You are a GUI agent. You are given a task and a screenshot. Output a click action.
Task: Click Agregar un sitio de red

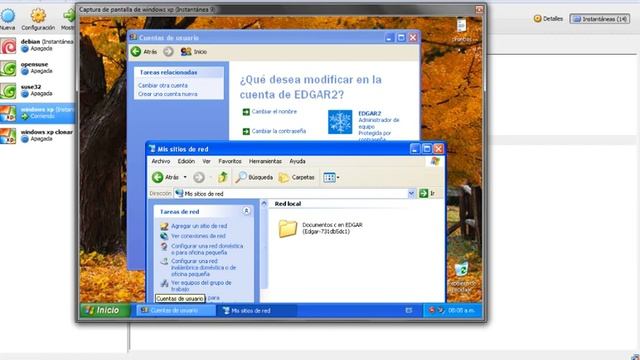pyautogui.click(x=199, y=226)
